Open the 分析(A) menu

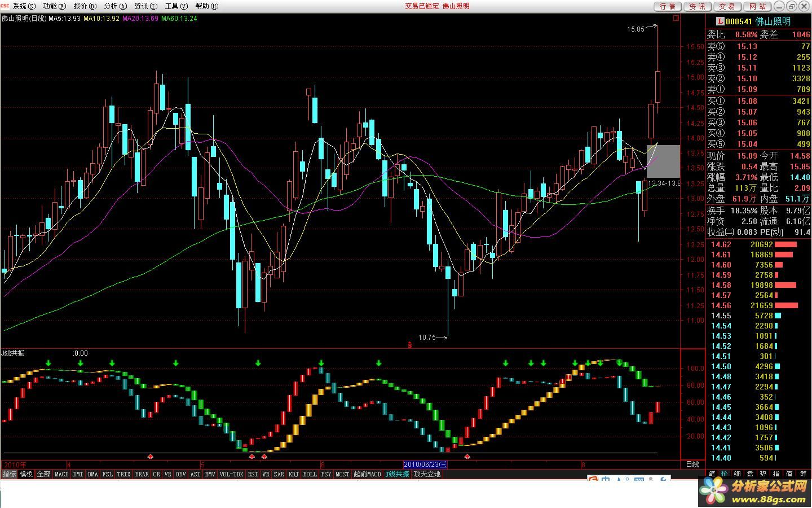116,6
